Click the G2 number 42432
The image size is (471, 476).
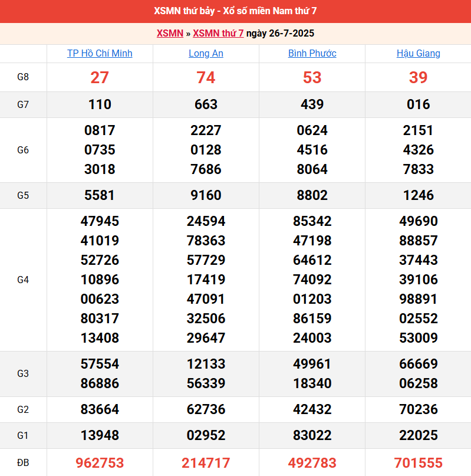click(x=312, y=409)
